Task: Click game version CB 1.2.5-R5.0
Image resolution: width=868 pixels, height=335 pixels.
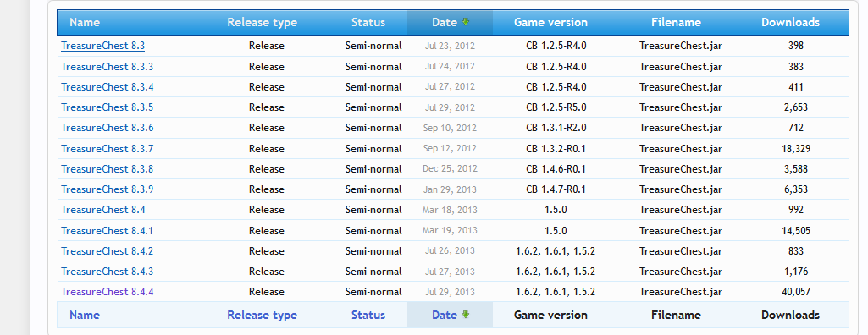Action: click(556, 107)
